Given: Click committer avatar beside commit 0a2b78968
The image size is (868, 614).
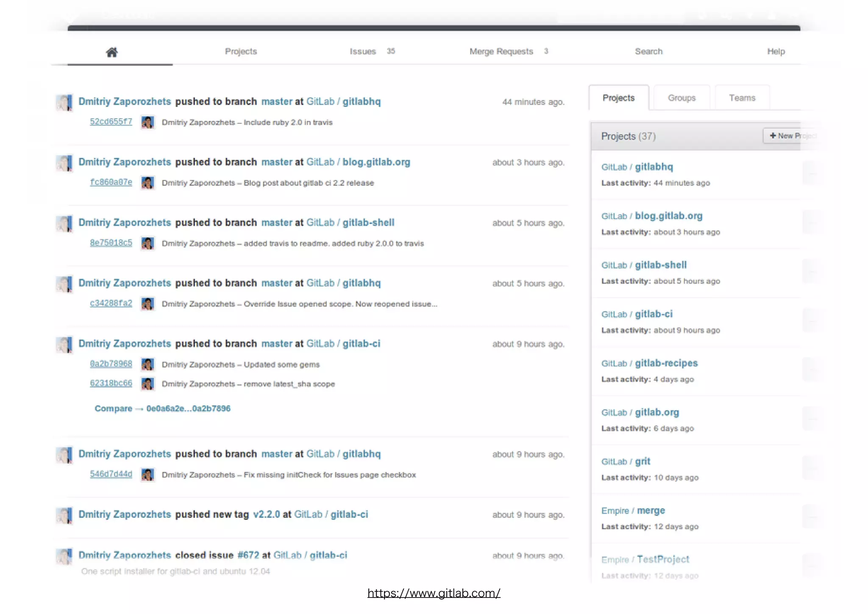Looking at the screenshot, I should pos(147,365).
